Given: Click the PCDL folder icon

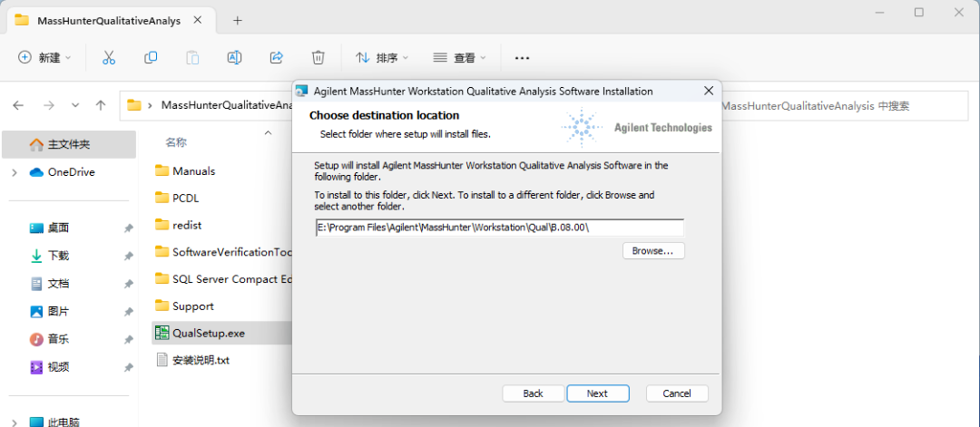Looking at the screenshot, I should click(x=162, y=198).
